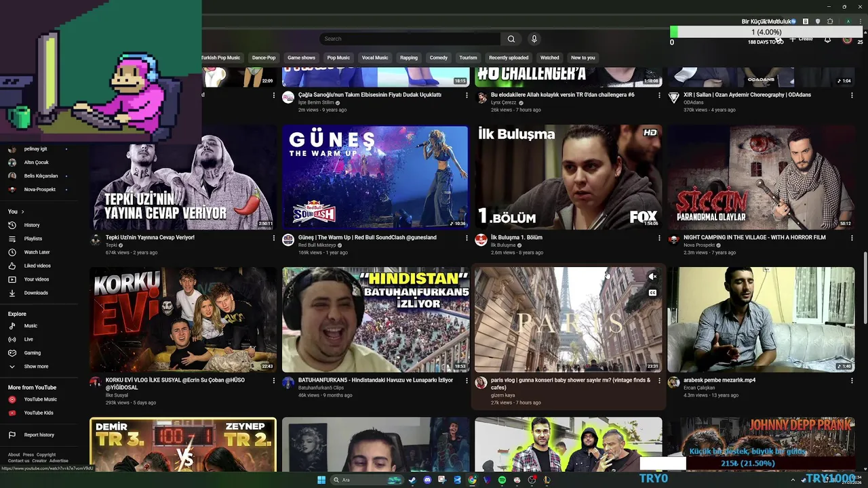Open pelinay igit subscription channel
This screenshot has width=868, height=488.
pos(37,148)
